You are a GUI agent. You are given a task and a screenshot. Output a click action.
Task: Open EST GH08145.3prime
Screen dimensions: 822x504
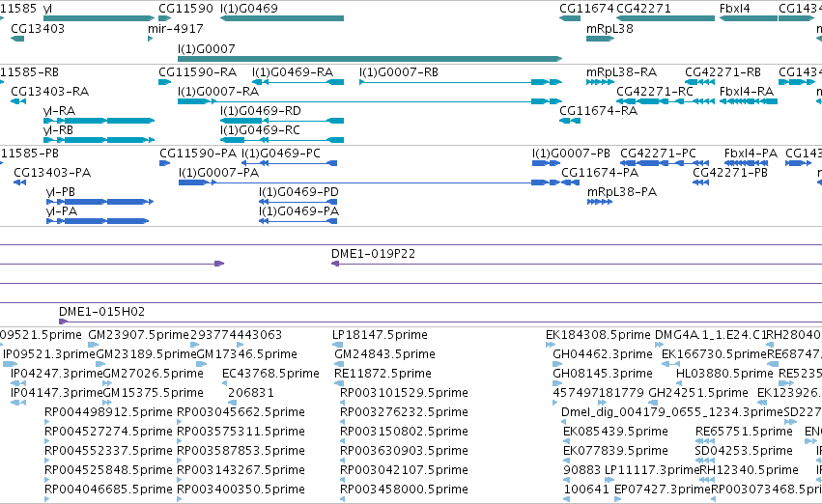coord(603,374)
